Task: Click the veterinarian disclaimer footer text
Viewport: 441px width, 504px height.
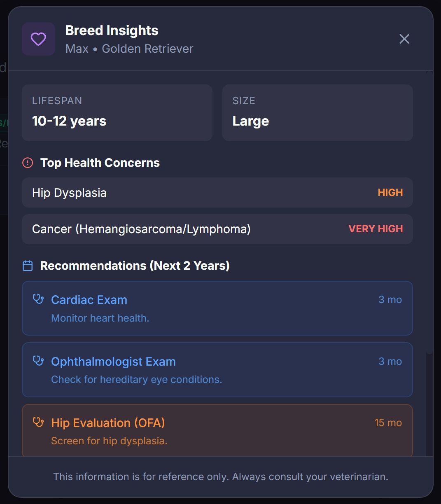Action: pyautogui.click(x=221, y=477)
